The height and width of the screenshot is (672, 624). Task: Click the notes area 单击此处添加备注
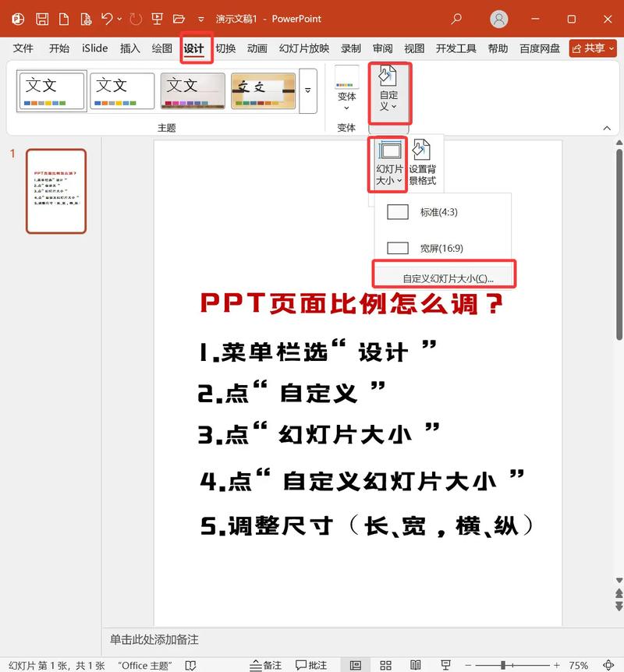coord(154,640)
